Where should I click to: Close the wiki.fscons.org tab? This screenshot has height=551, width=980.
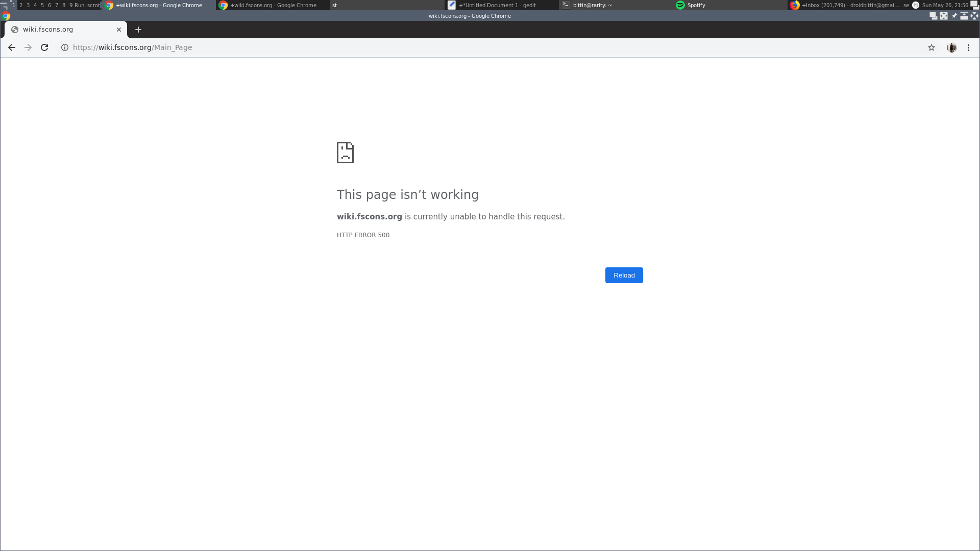tap(119, 30)
